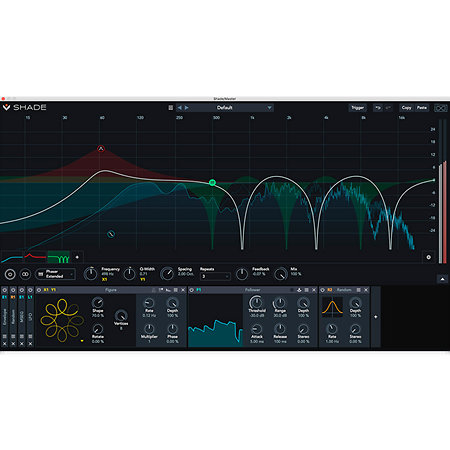Click the Figure Shape knob
Viewport: 450px width, 450px height.
(98, 302)
